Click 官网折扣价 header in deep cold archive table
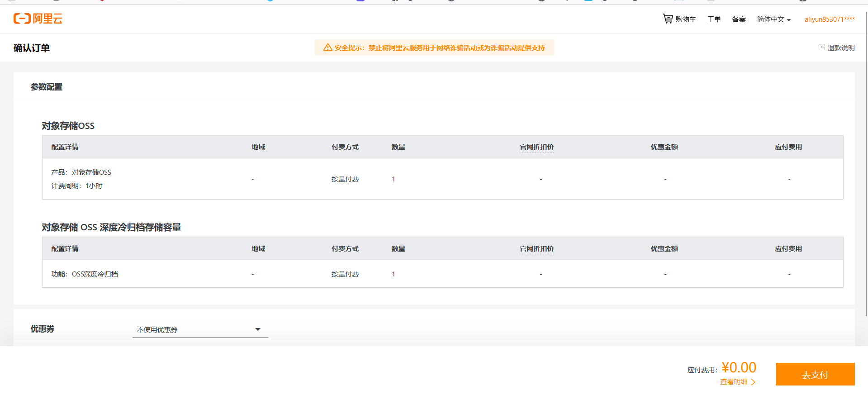868x395 pixels. [x=537, y=249]
